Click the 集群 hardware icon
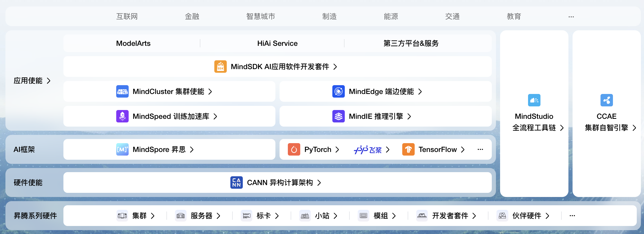 pos(122,216)
